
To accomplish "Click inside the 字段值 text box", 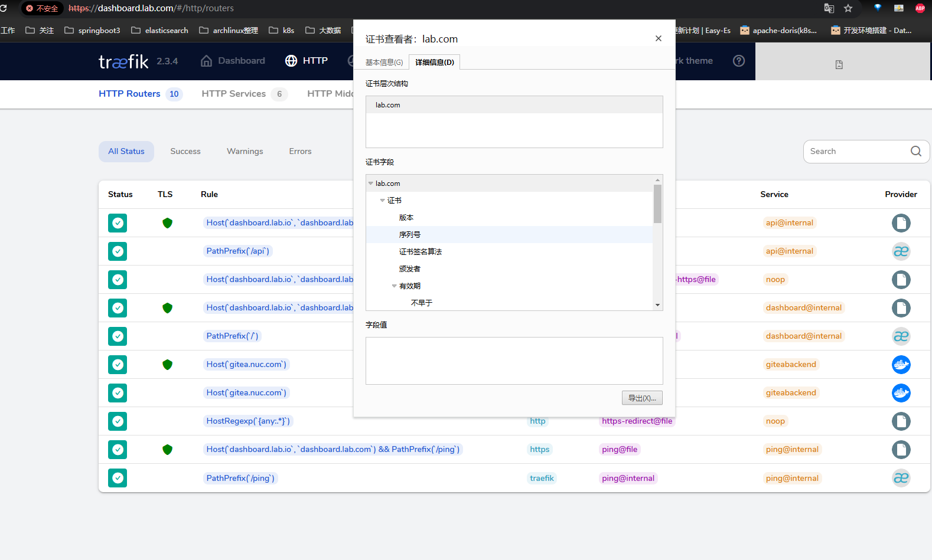I will pyautogui.click(x=514, y=361).
